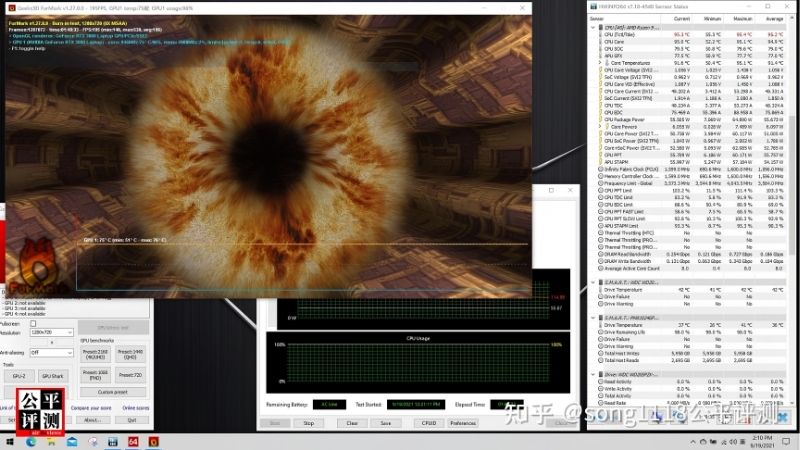This screenshot has height=450, width=800.
Task: Click HWiNFO blue arrows icon at bottom right
Action: 659,417
